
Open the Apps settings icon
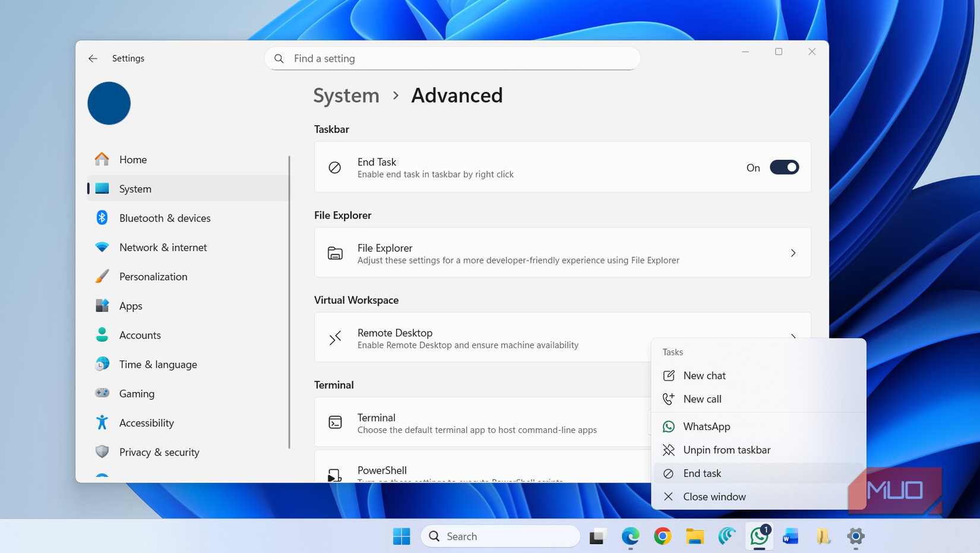coord(102,305)
